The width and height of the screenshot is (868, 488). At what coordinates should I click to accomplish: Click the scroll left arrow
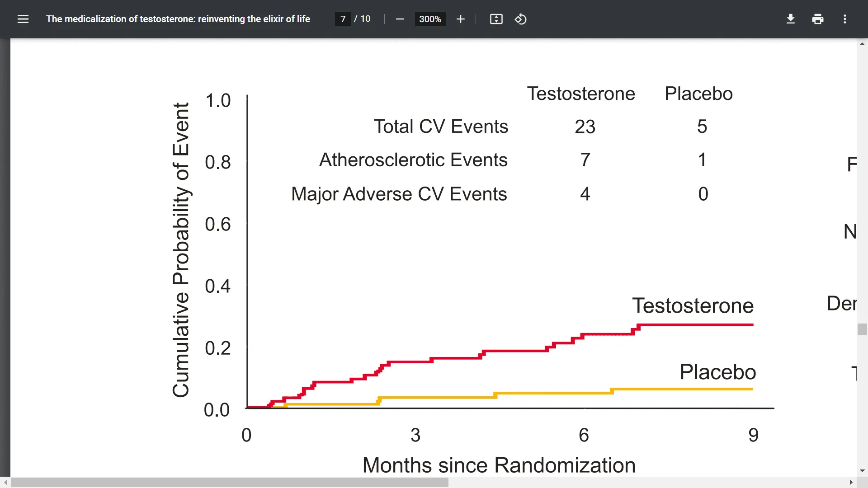5,483
